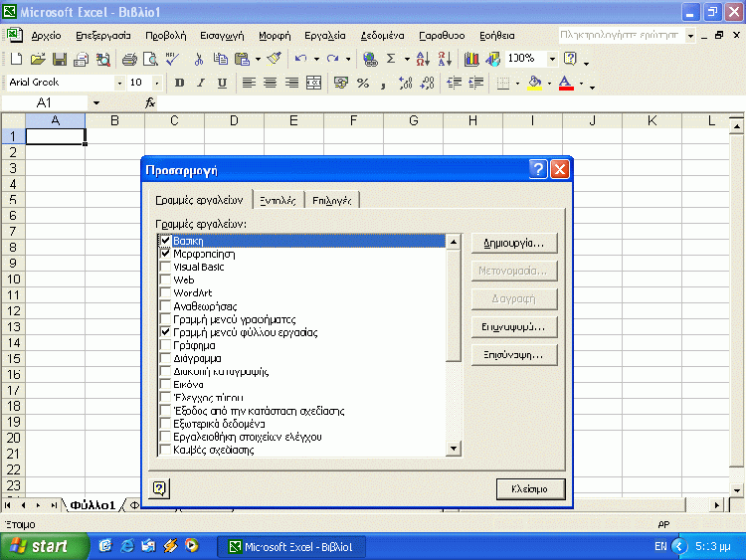Uncheck the Βασική toolbar checkbox

tap(165, 241)
